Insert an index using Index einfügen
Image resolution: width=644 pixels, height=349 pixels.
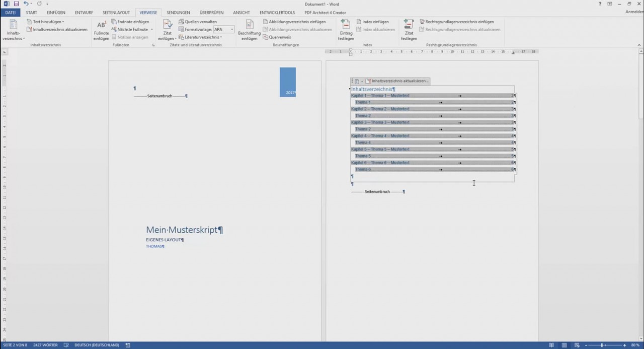[373, 22]
